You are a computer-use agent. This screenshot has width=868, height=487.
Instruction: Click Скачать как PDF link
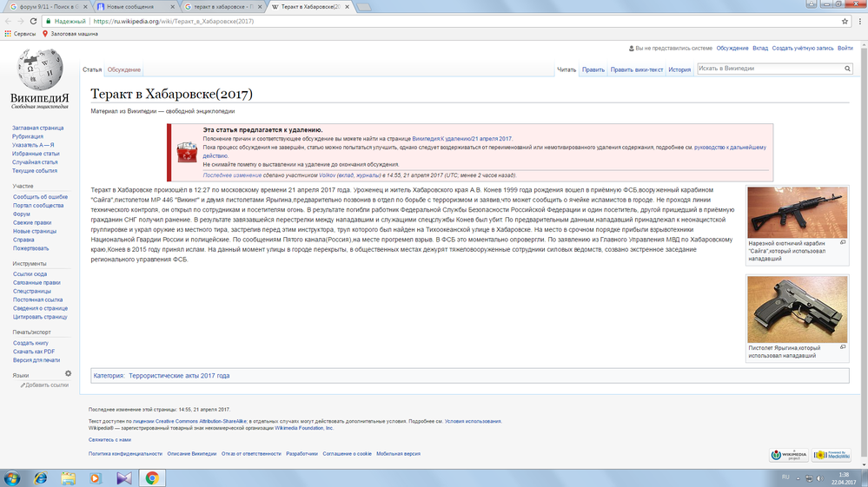[x=34, y=352]
